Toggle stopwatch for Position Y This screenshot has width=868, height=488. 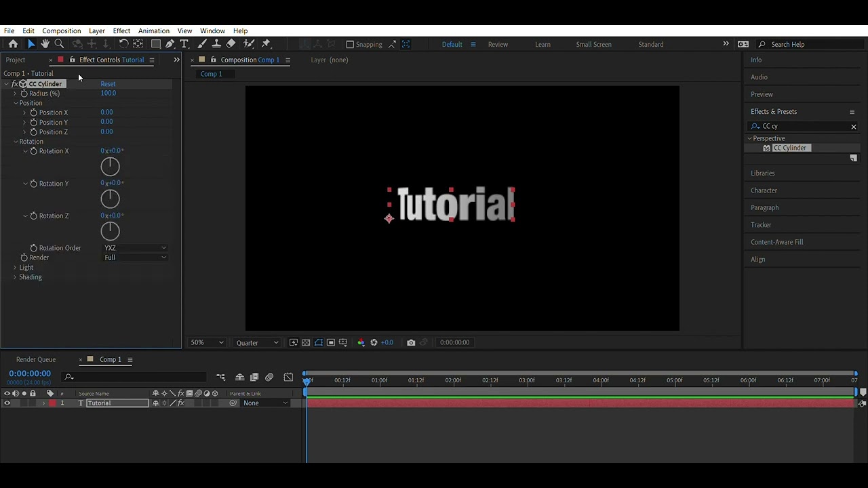pyautogui.click(x=33, y=123)
